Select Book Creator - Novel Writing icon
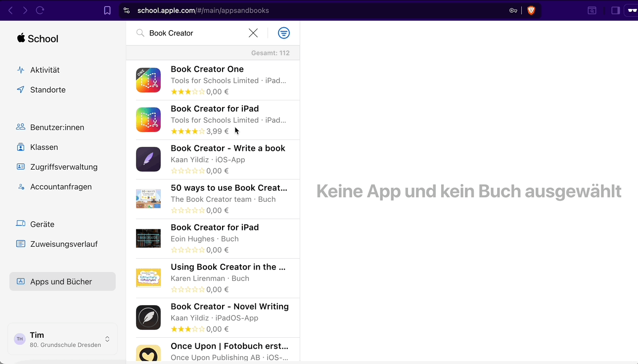The image size is (638, 364). tap(148, 318)
